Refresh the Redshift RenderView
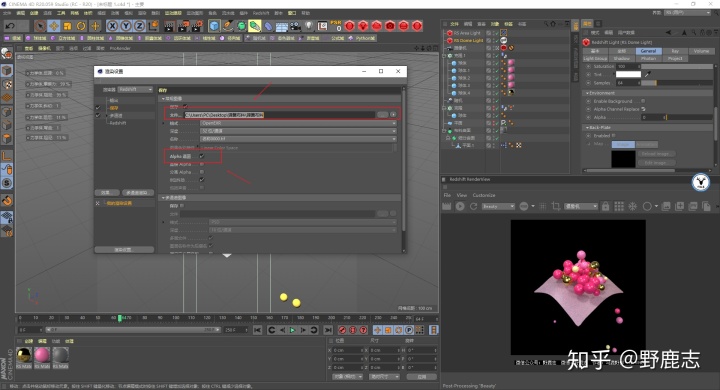The height and width of the screenshot is (390, 720). coord(473,206)
